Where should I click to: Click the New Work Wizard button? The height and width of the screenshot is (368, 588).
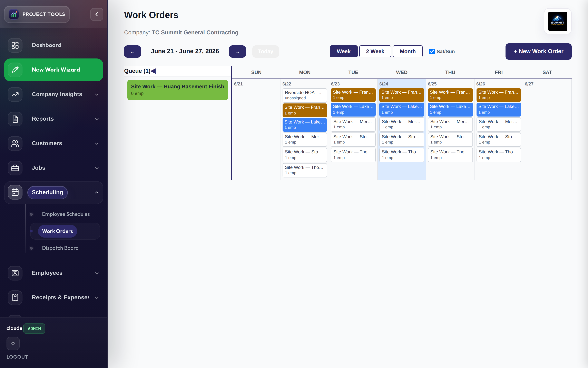pyautogui.click(x=54, y=70)
